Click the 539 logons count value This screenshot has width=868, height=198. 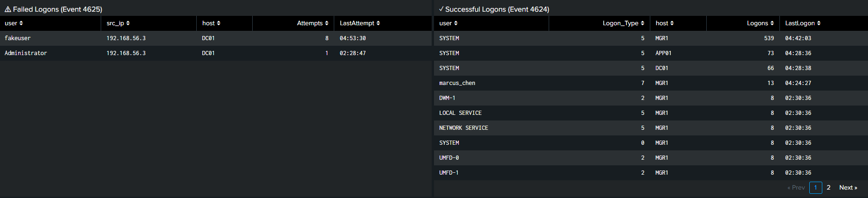coord(769,38)
